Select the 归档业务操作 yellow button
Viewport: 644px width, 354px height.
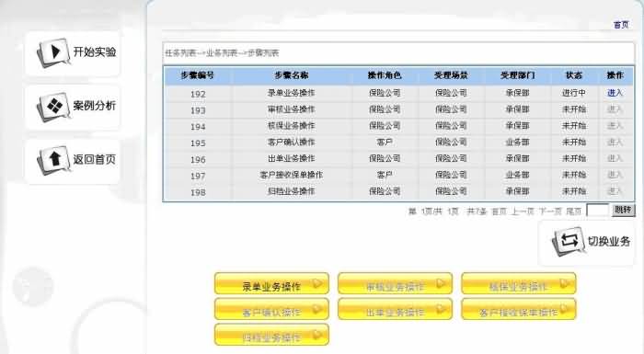pos(271,335)
